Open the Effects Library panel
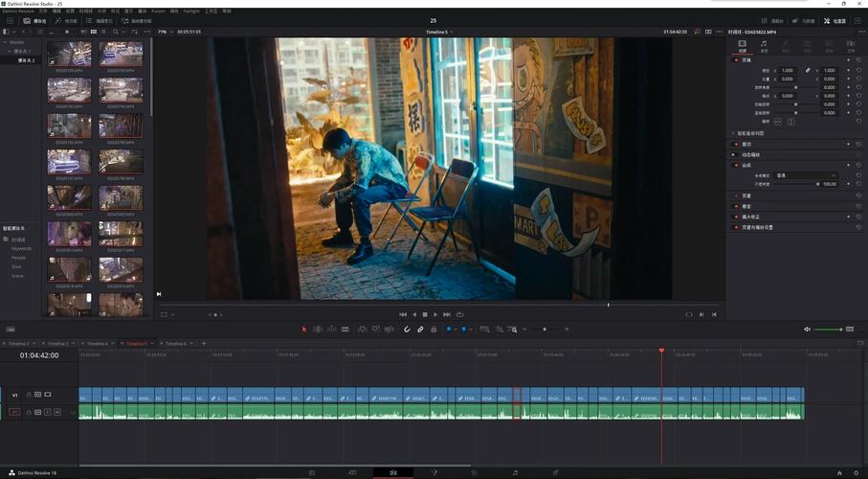 pyautogui.click(x=66, y=20)
